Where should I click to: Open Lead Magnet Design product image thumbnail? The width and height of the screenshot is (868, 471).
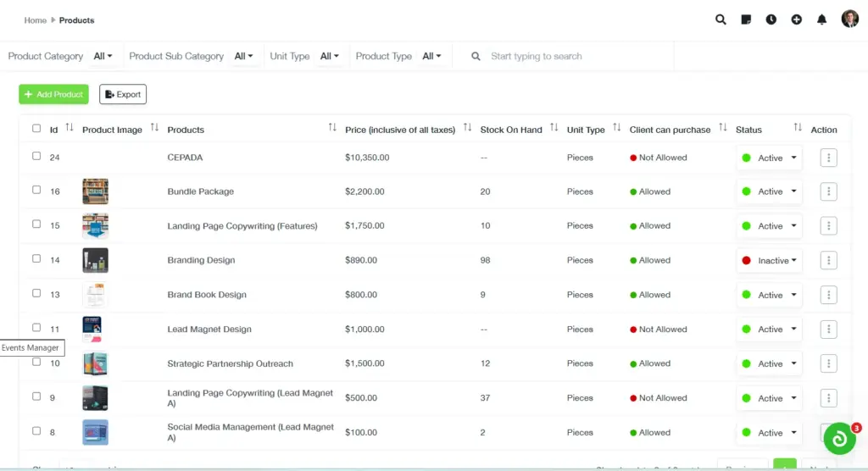coord(92,329)
